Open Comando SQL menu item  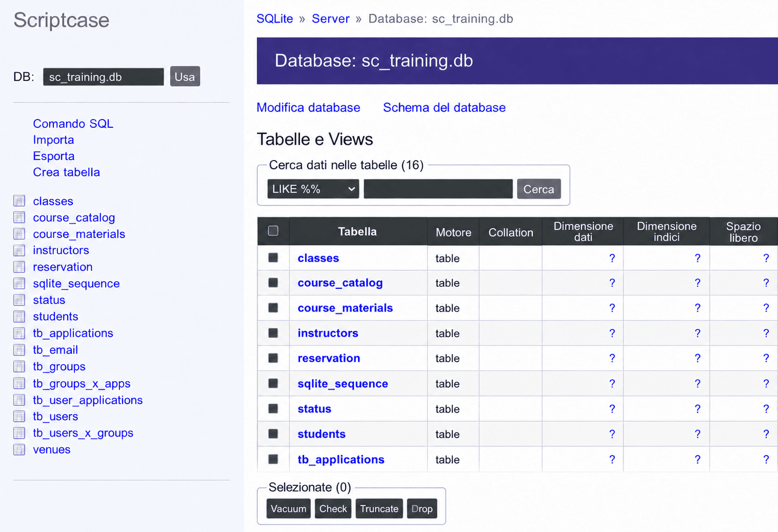click(x=73, y=124)
